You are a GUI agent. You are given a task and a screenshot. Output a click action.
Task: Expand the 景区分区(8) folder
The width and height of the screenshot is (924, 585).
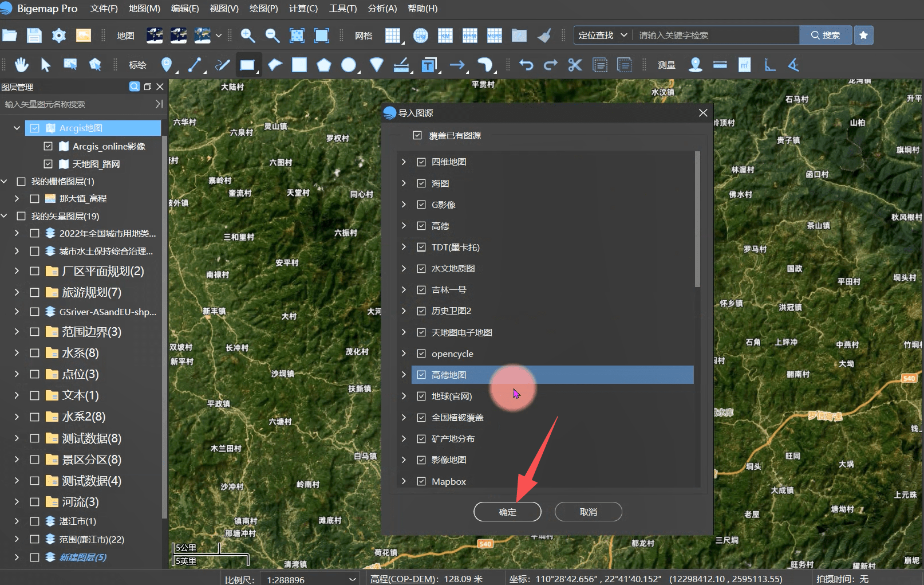[x=17, y=460]
